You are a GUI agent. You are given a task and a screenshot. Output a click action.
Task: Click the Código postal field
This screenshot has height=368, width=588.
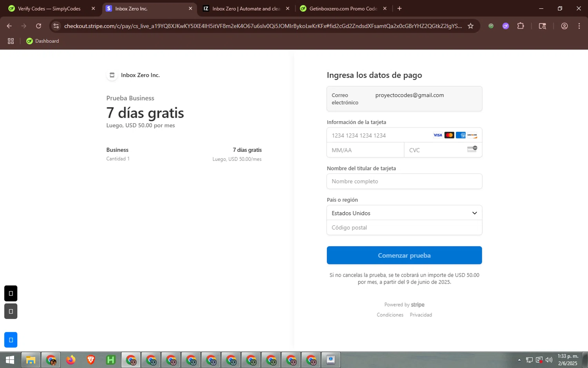coord(404,228)
